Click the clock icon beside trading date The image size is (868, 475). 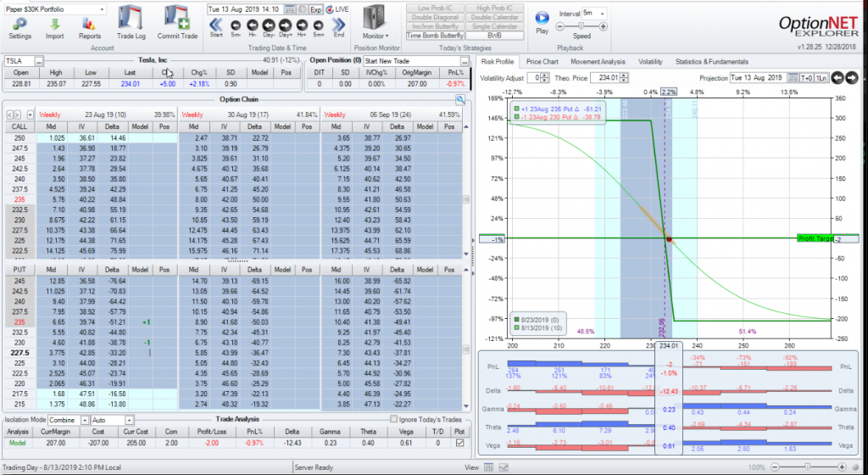(x=303, y=9)
